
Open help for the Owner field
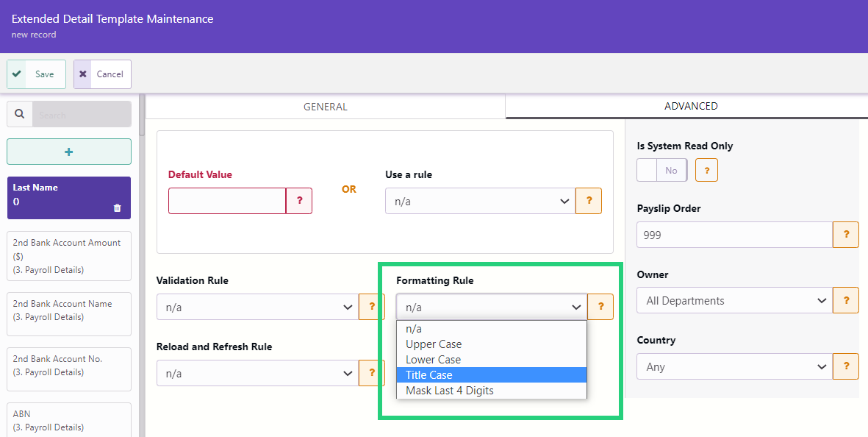click(x=846, y=300)
